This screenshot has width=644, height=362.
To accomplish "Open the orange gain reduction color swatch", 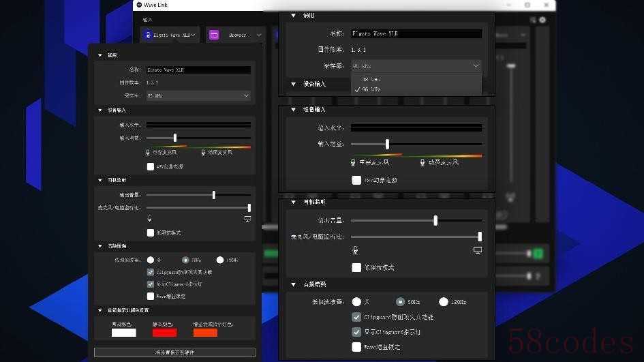I will coord(205,333).
